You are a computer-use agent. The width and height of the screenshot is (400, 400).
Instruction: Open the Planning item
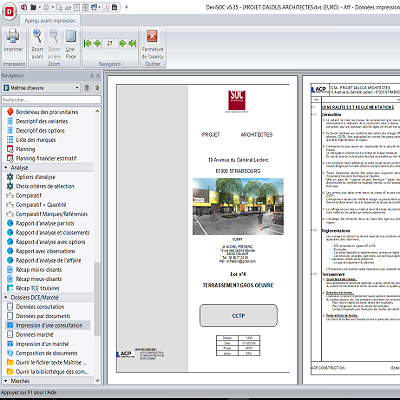pos(25,149)
